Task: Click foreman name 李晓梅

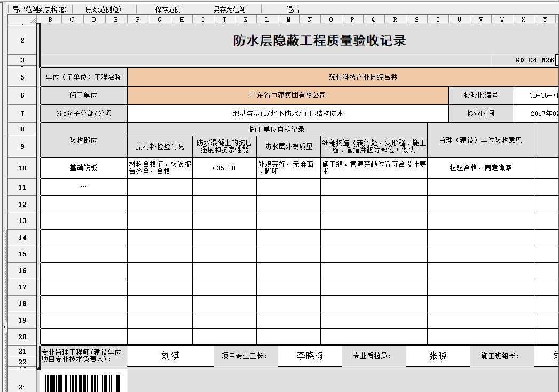Action: pyautogui.click(x=310, y=356)
